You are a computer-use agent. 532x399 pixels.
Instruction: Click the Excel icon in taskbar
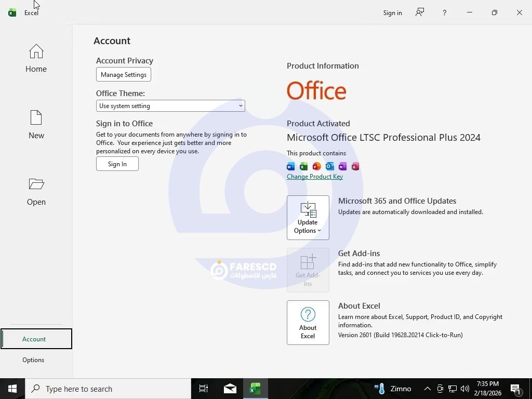(255, 389)
